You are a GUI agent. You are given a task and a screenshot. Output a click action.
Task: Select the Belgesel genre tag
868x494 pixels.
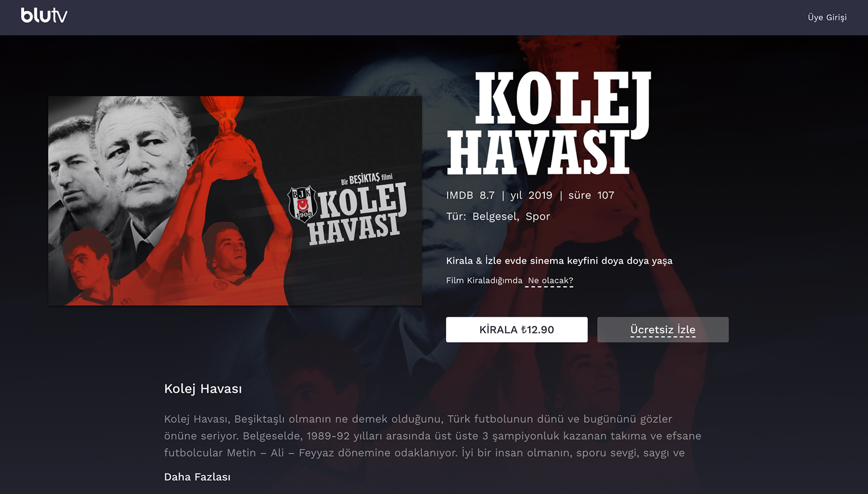(495, 216)
